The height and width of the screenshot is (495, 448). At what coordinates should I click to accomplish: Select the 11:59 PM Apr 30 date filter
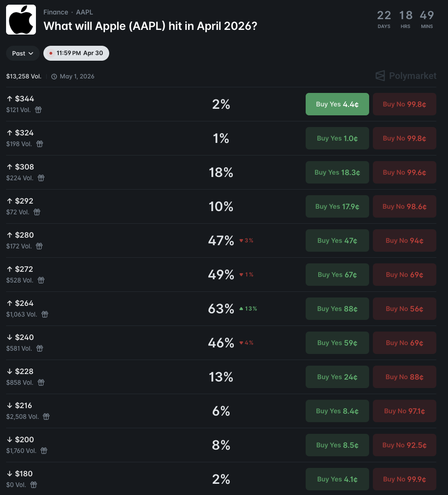click(x=76, y=53)
